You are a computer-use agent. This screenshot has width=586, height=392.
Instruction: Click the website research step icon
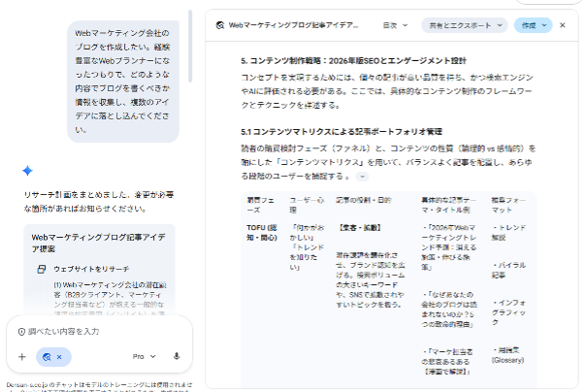click(x=42, y=267)
